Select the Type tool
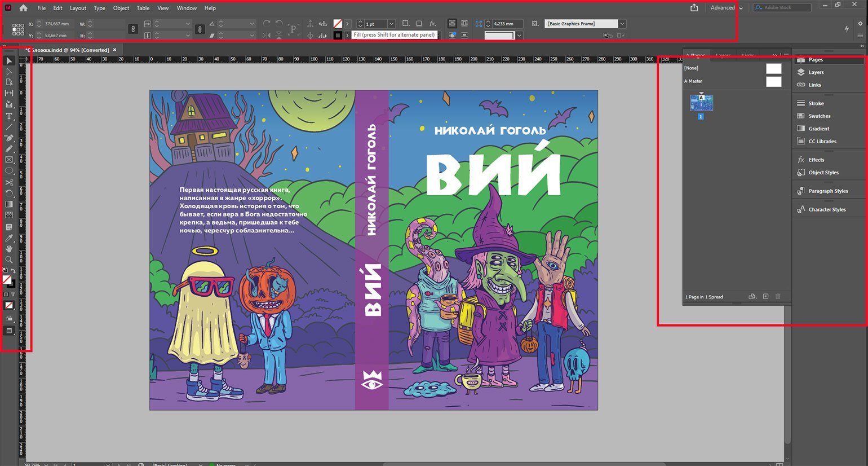868x466 pixels. [x=9, y=116]
